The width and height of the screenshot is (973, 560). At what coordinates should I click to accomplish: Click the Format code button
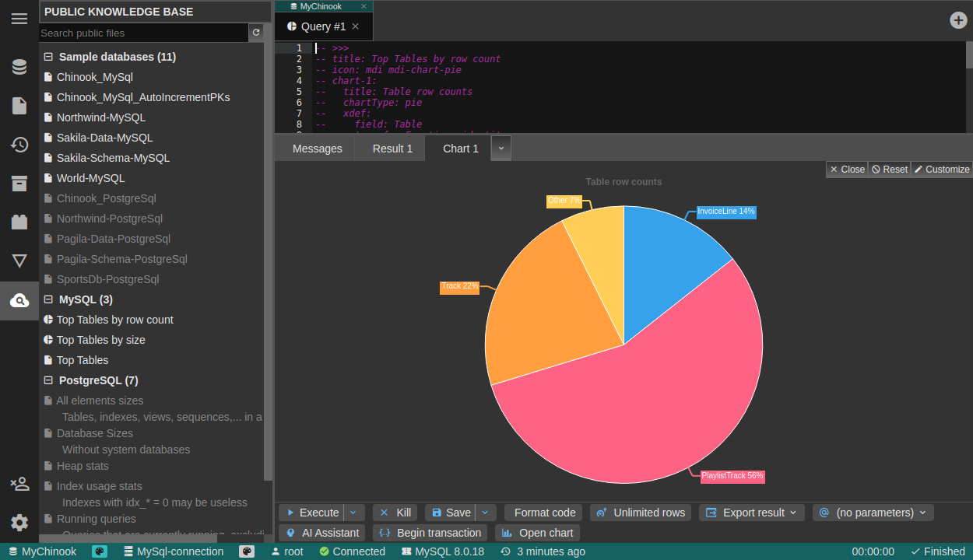click(x=543, y=513)
